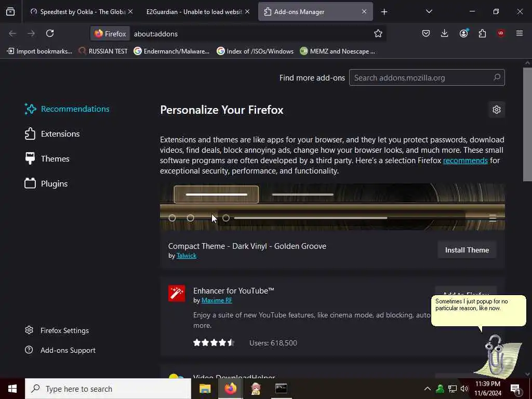This screenshot has width=532, height=399.
Task: Open theme author Talwick's link
Action: [x=187, y=256]
